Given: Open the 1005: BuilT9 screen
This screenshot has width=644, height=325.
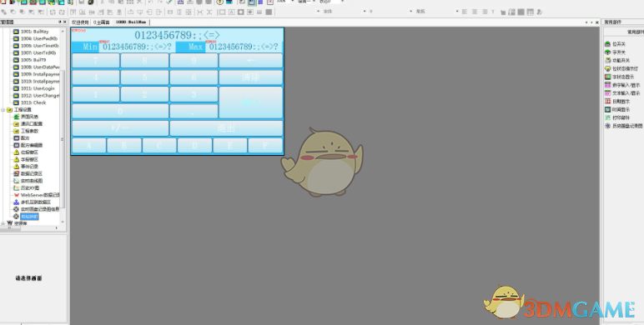Looking at the screenshot, I should point(29,60).
